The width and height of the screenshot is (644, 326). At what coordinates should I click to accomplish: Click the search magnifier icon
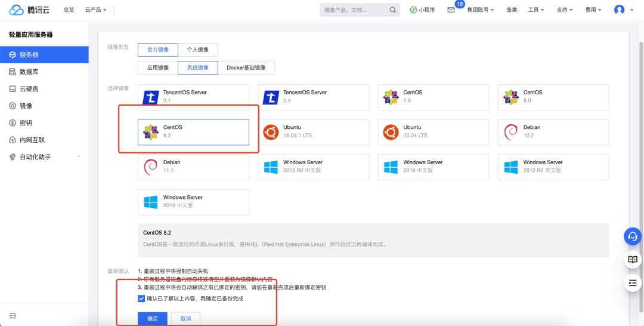point(392,10)
